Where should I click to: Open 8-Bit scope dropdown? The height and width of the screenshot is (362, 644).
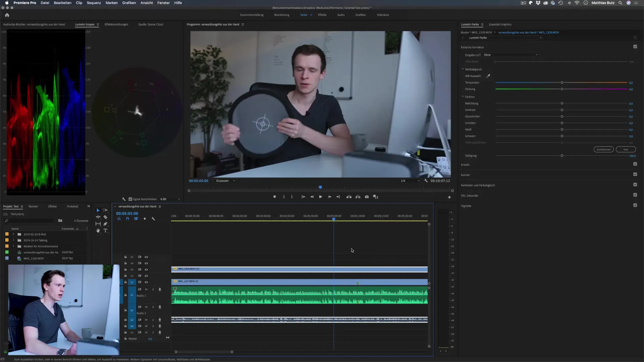click(x=170, y=199)
